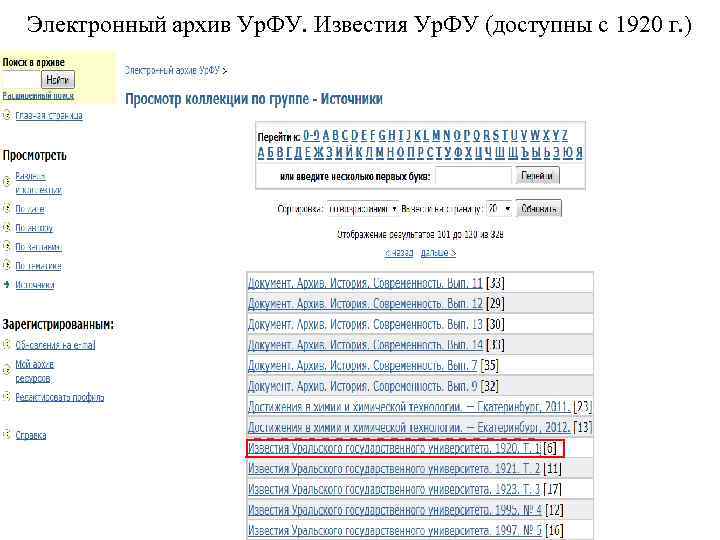Go to previous page via назад
The width and height of the screenshot is (720, 540).
pyautogui.click(x=399, y=253)
